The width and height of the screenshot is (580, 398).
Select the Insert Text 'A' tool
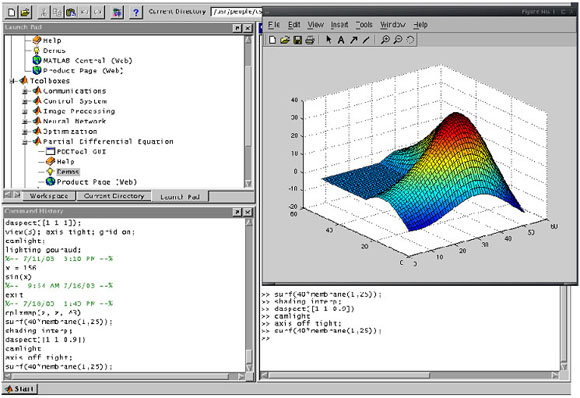point(341,40)
